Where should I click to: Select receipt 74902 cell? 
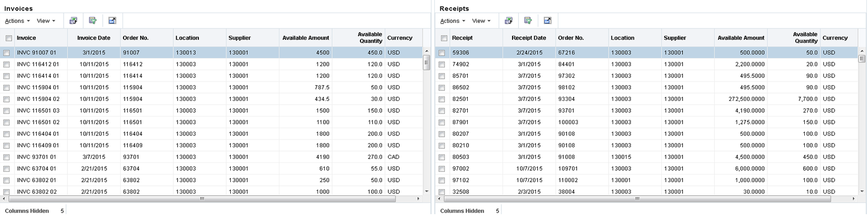tap(461, 65)
